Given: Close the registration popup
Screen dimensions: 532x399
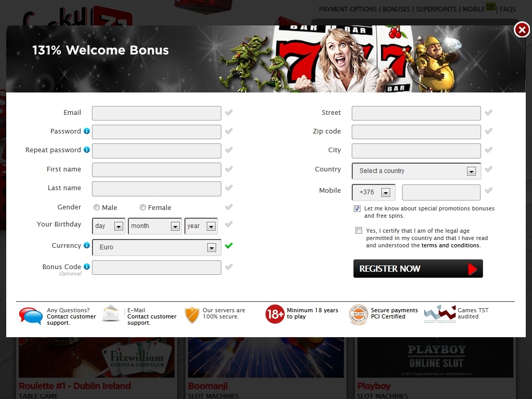Looking at the screenshot, I should tap(521, 30).
